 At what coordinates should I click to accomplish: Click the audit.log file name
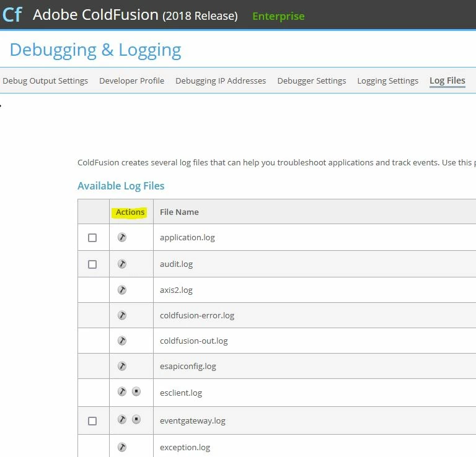point(177,264)
